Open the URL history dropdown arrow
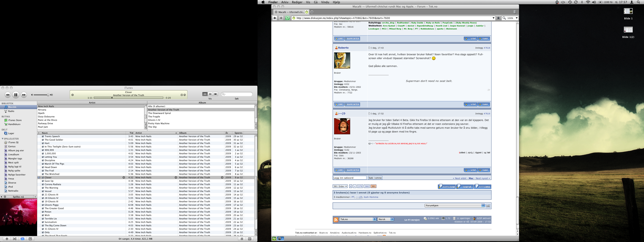644x242 pixels. point(493,18)
